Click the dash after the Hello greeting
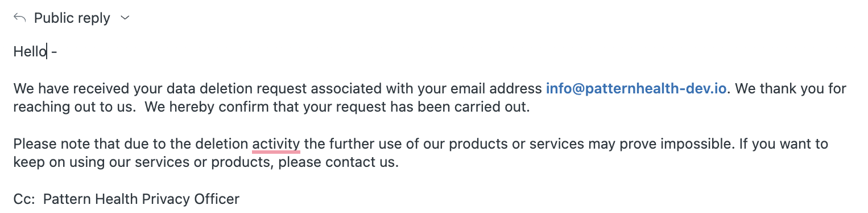Image resolution: width=868 pixels, height=213 pixels. pos(54,52)
